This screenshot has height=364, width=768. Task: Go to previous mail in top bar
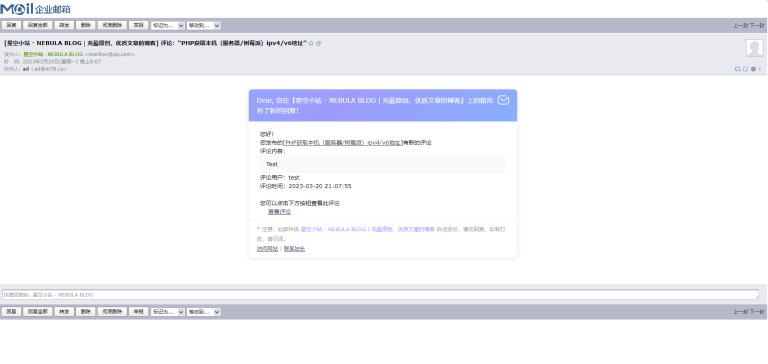tap(740, 26)
